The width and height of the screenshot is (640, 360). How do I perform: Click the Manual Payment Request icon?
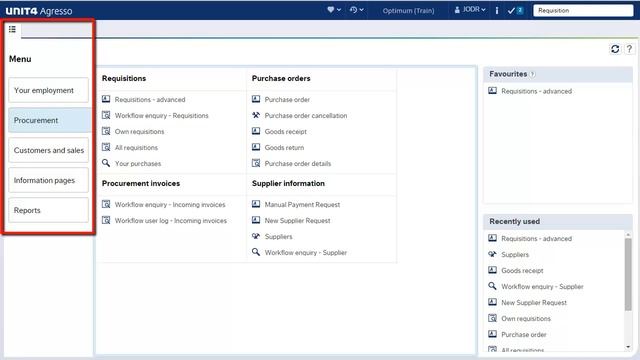[x=256, y=204]
